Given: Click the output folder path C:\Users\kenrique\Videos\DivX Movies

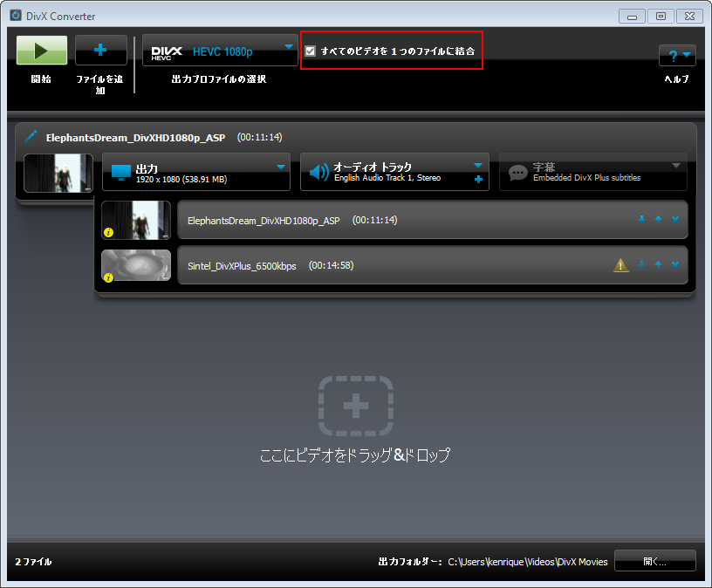Looking at the screenshot, I should pos(528,562).
